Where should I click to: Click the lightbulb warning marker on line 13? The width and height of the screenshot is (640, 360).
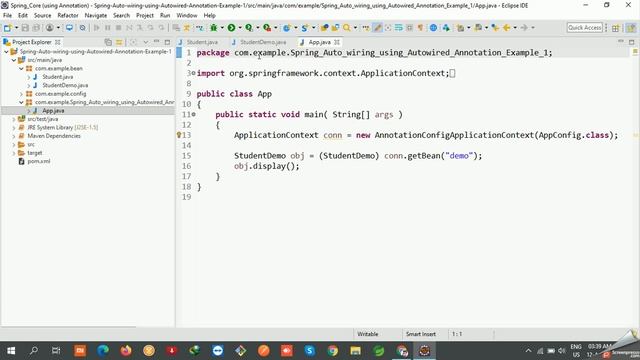(179, 135)
